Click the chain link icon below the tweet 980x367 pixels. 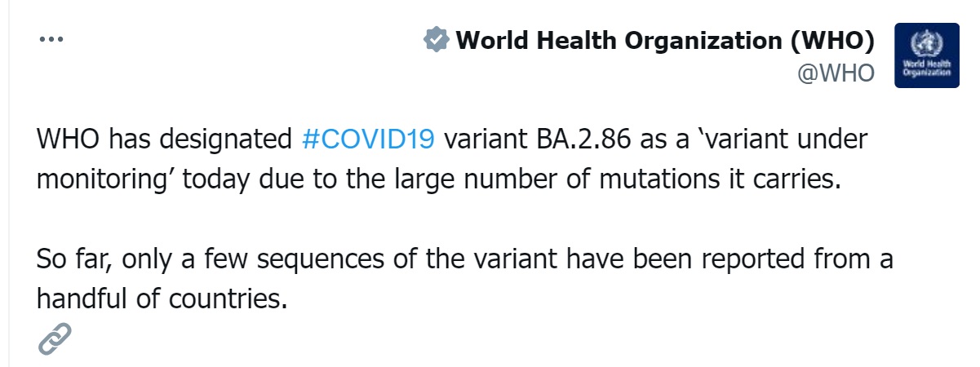point(55,339)
